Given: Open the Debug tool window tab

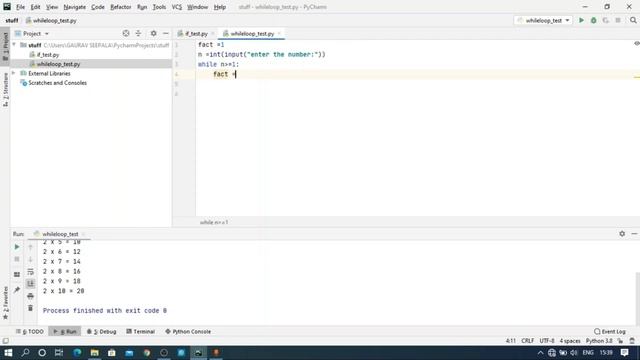Looking at the screenshot, I should [x=102, y=331].
